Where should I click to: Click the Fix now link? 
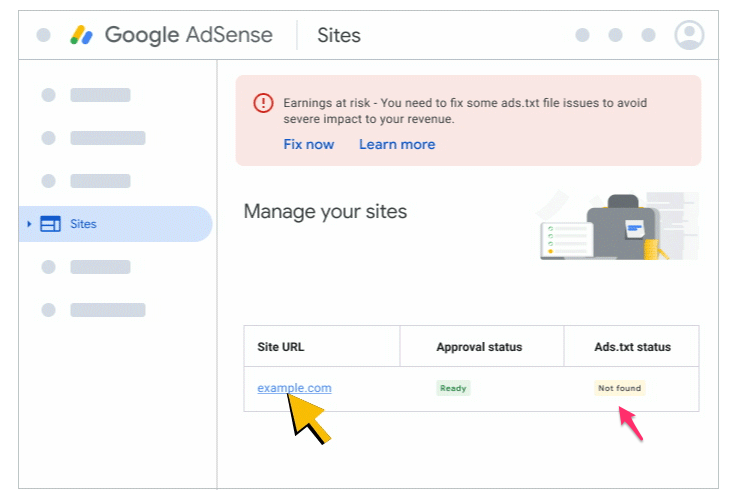click(308, 144)
